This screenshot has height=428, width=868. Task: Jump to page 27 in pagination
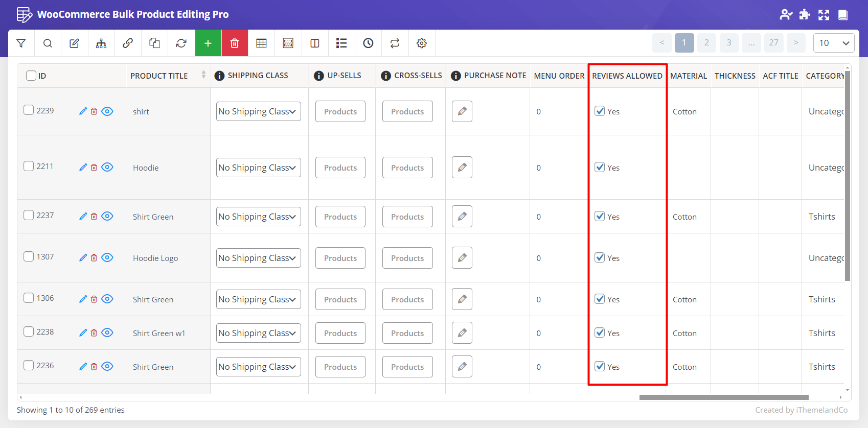(773, 43)
